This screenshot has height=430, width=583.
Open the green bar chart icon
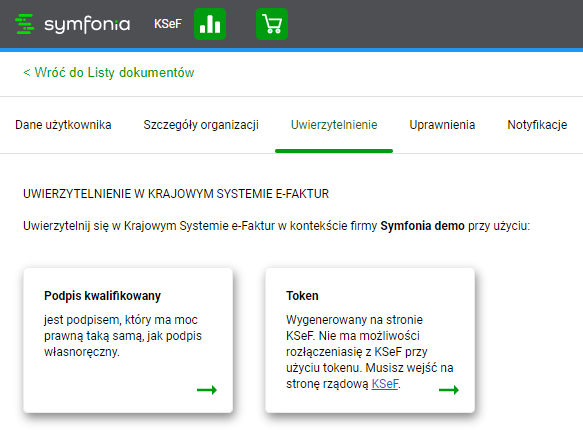pyautogui.click(x=210, y=24)
